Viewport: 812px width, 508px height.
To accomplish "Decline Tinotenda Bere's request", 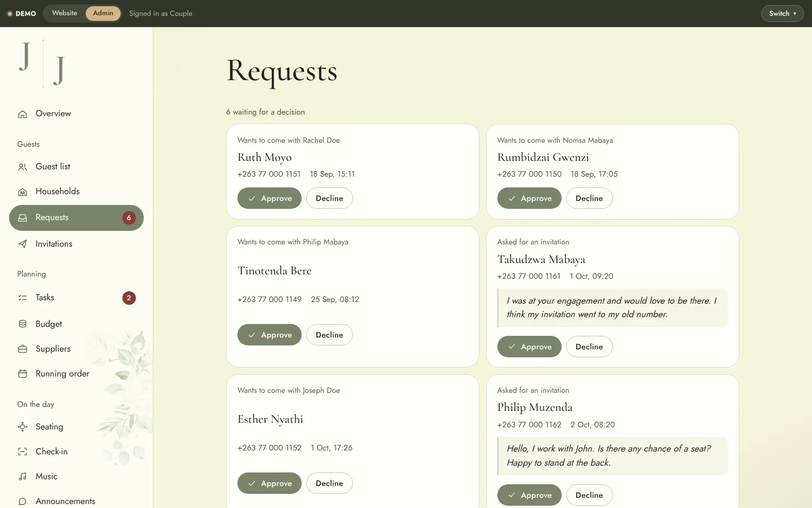I will 329,335.
